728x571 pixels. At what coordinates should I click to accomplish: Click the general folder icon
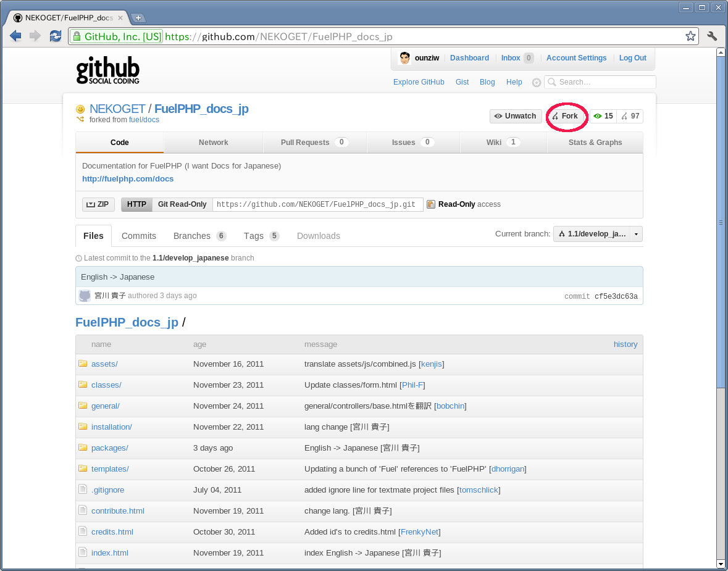pyautogui.click(x=83, y=406)
